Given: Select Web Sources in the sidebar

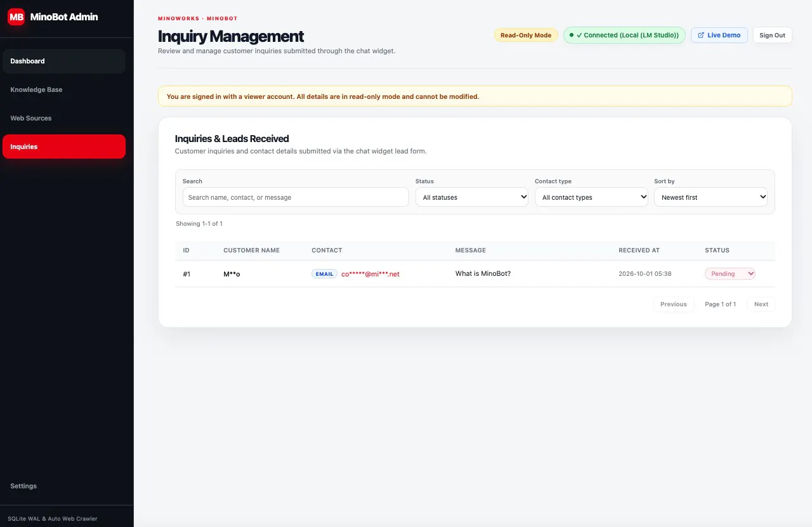Looking at the screenshot, I should 64,118.
